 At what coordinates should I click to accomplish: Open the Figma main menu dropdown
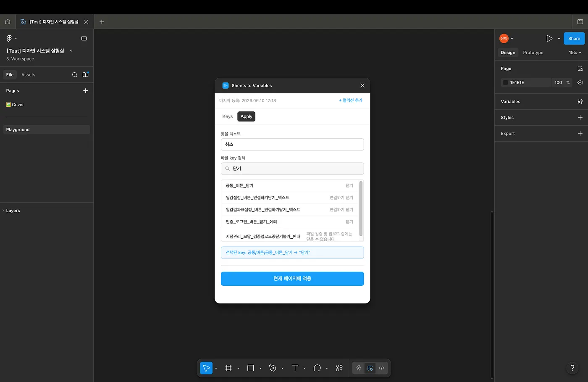(12, 38)
